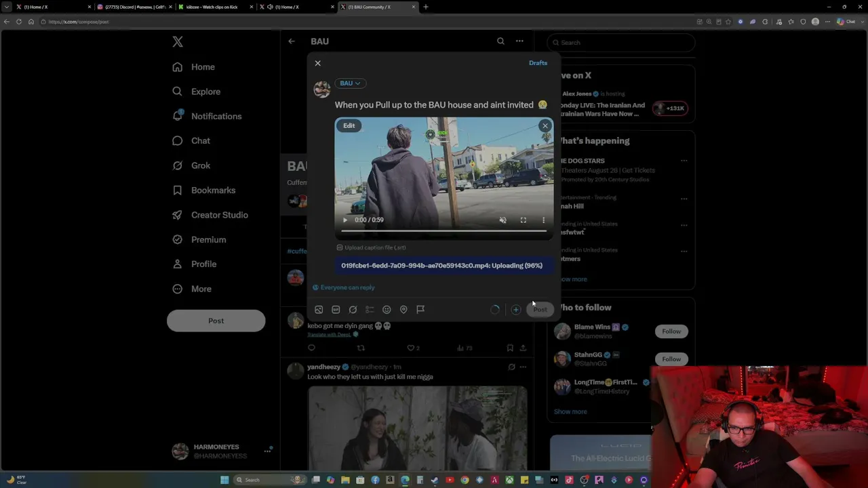Like the 'kebo got me dyin gang' post
Viewport: 868px width, 488px height.
coord(411,348)
